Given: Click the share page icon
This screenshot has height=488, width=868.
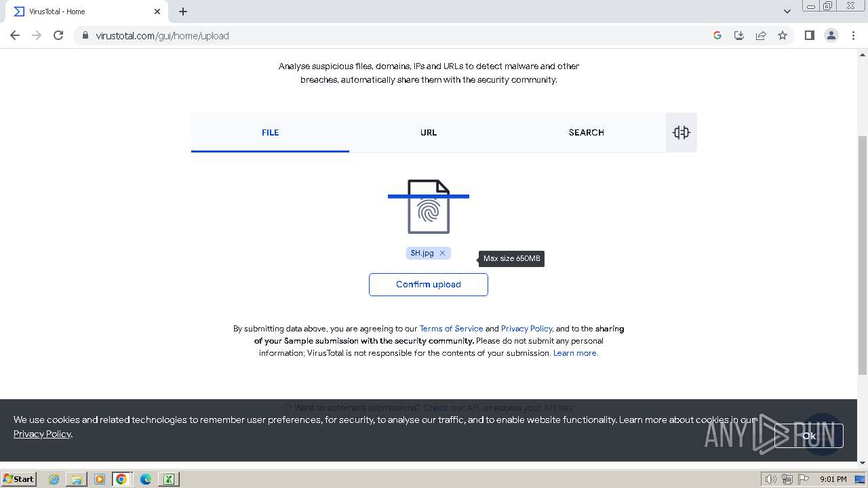Looking at the screenshot, I should pos(761,35).
